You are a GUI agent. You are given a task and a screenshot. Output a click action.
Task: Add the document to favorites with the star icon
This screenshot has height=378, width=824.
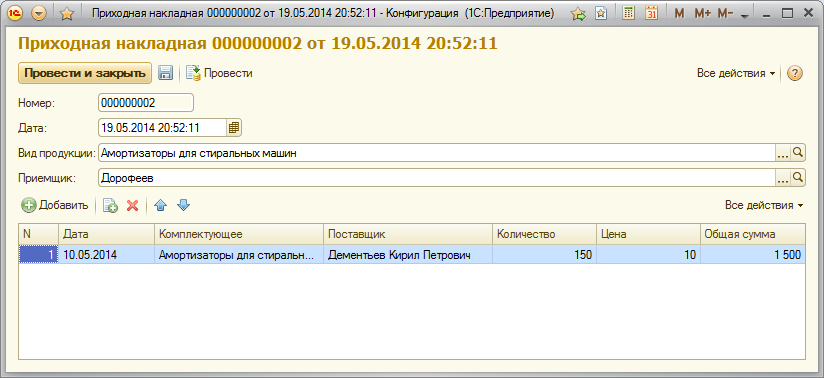click(66, 14)
